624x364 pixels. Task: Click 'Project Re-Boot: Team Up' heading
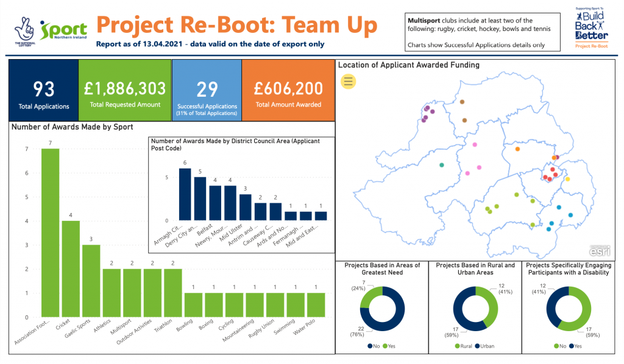point(237,24)
